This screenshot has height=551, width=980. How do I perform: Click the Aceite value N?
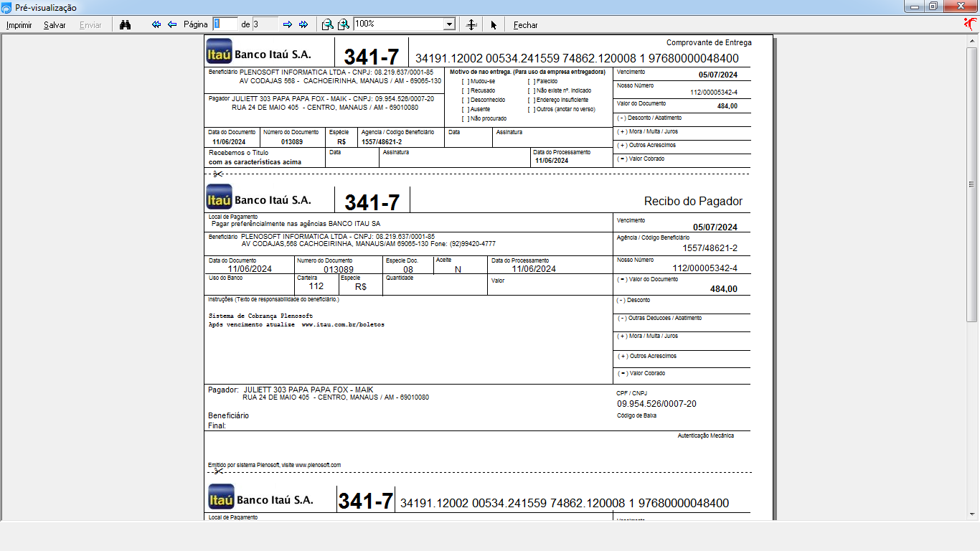457,269
